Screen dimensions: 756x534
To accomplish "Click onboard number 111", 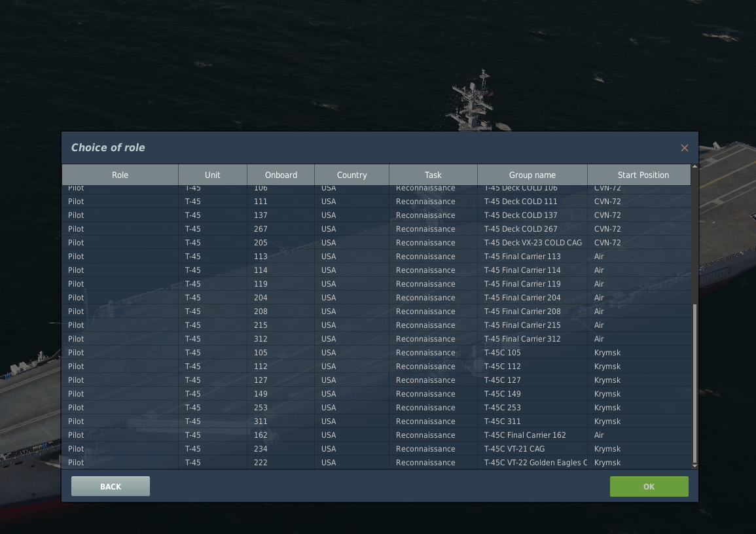I will click(x=261, y=202).
